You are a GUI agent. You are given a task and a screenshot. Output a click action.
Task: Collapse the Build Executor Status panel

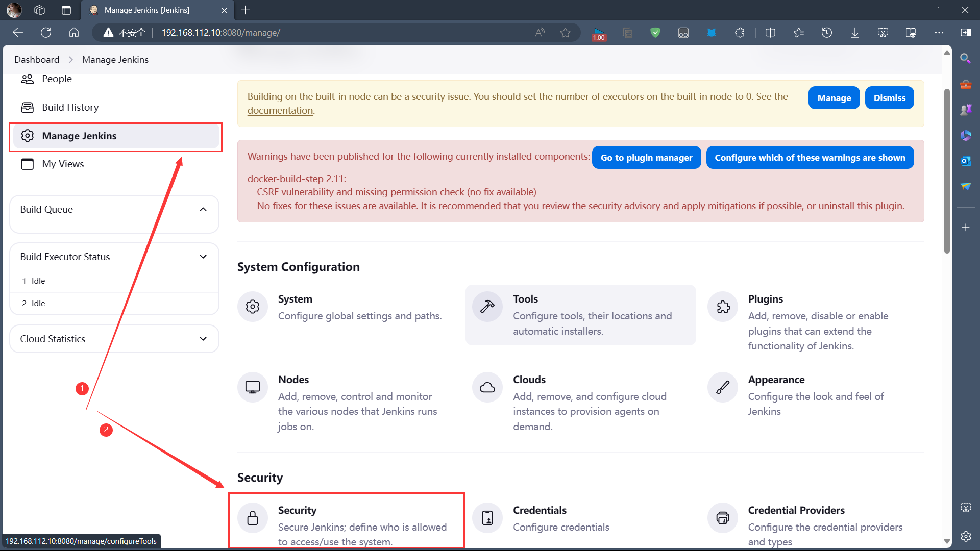[203, 257]
